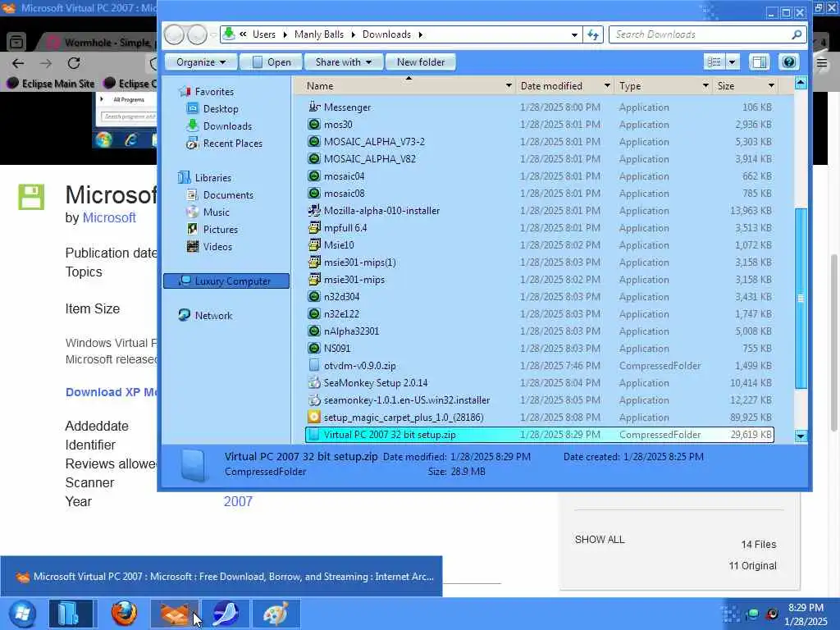Select Luxury Computer in navigation pane
Viewport: 840px width, 630px height.
(226, 281)
